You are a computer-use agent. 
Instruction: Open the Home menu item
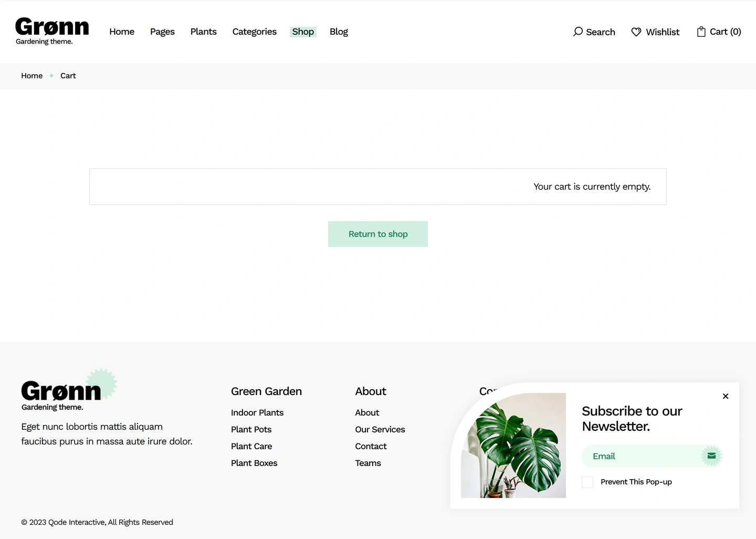[122, 32]
